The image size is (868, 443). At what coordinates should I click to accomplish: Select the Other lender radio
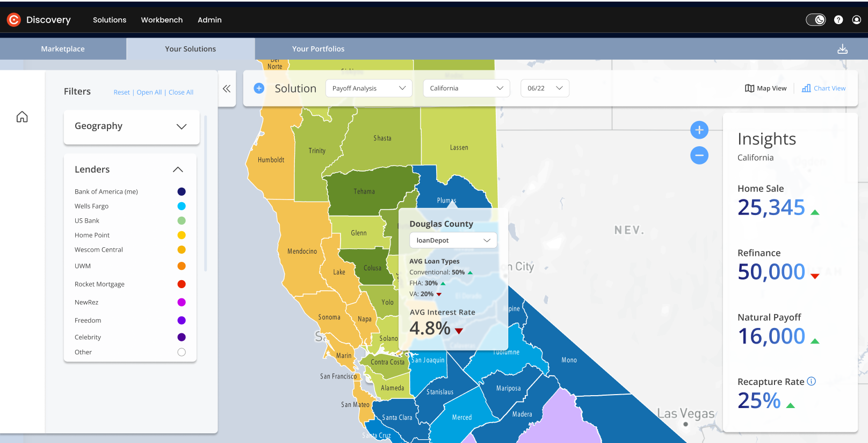(182, 352)
